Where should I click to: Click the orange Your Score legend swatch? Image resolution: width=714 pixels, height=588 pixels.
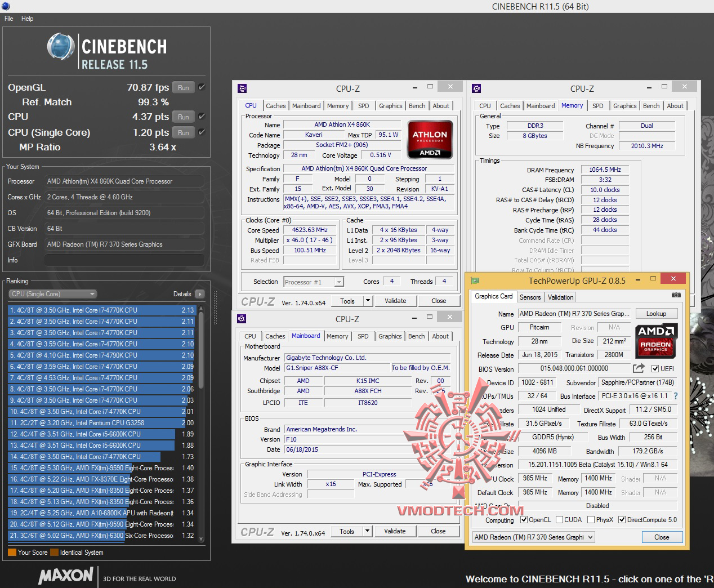[12, 553]
